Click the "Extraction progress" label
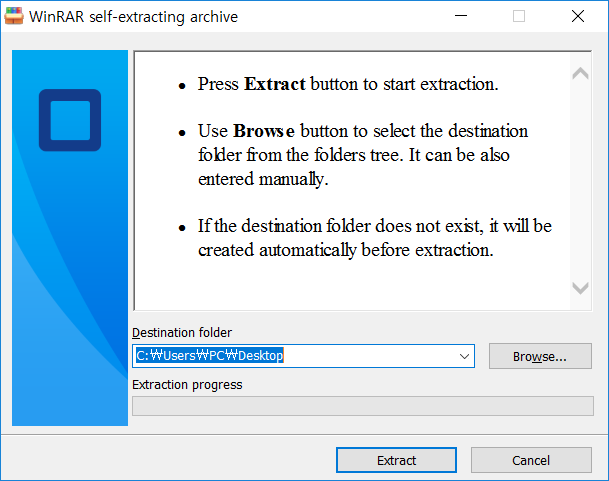 click(x=187, y=385)
